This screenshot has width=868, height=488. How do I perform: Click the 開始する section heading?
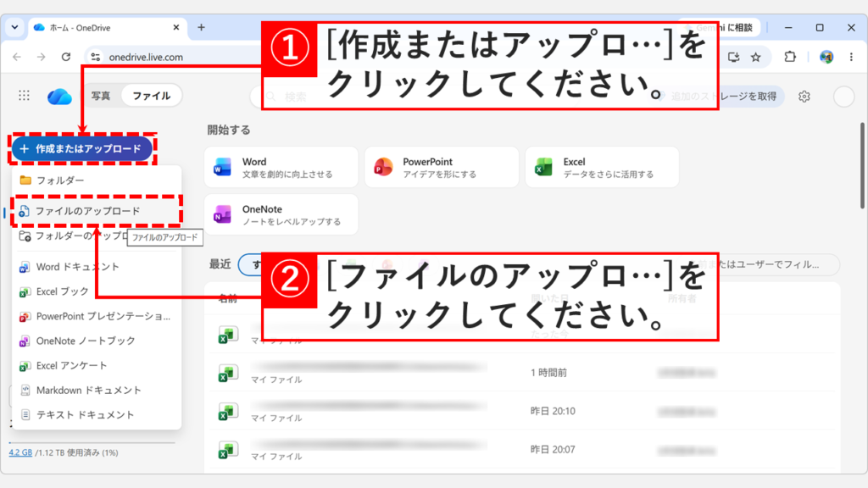[x=229, y=130]
